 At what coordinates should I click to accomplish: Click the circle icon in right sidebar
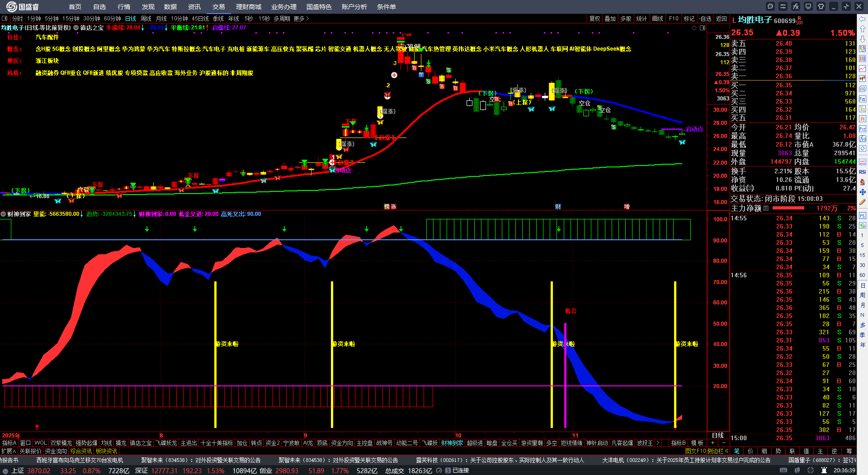863,148
